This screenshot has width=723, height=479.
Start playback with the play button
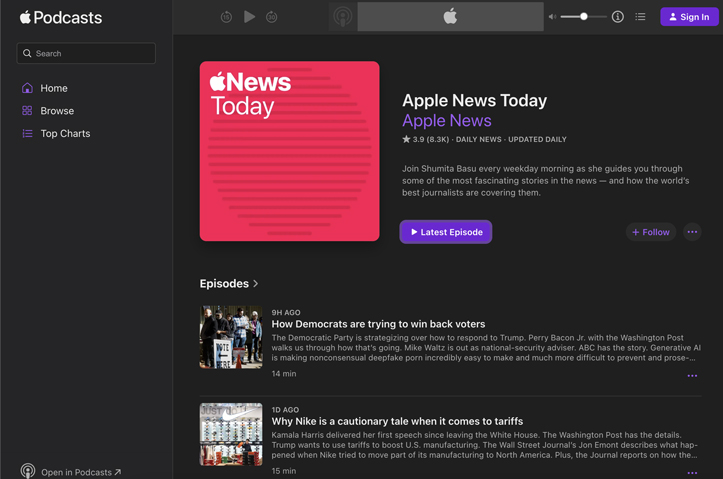[x=249, y=17]
